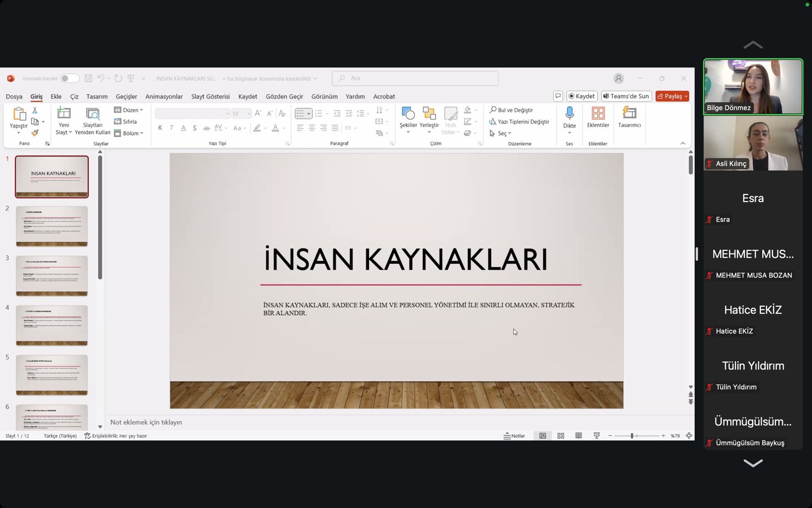
Task: Toggle the Otomatik Kaydet switch
Action: (x=70, y=78)
